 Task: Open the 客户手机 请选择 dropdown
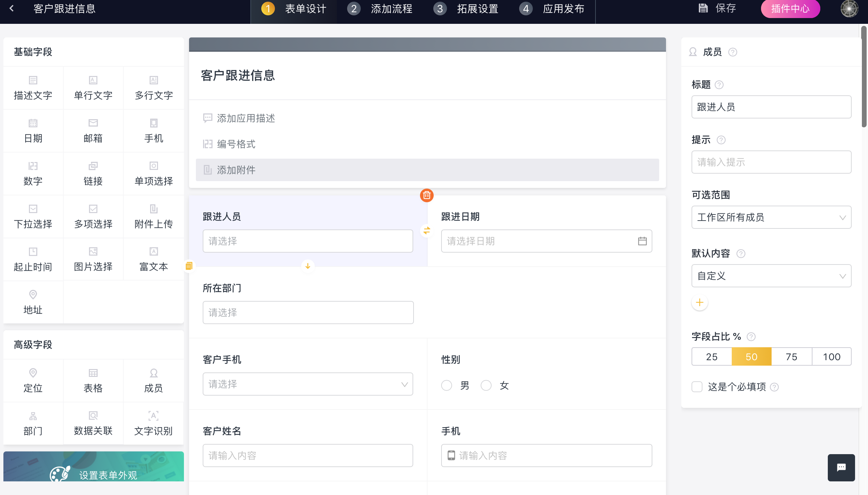pyautogui.click(x=308, y=384)
